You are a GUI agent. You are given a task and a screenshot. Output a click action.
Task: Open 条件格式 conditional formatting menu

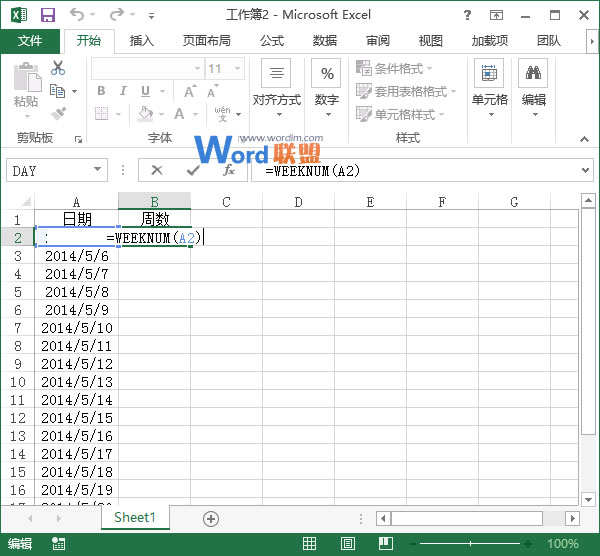click(x=394, y=68)
